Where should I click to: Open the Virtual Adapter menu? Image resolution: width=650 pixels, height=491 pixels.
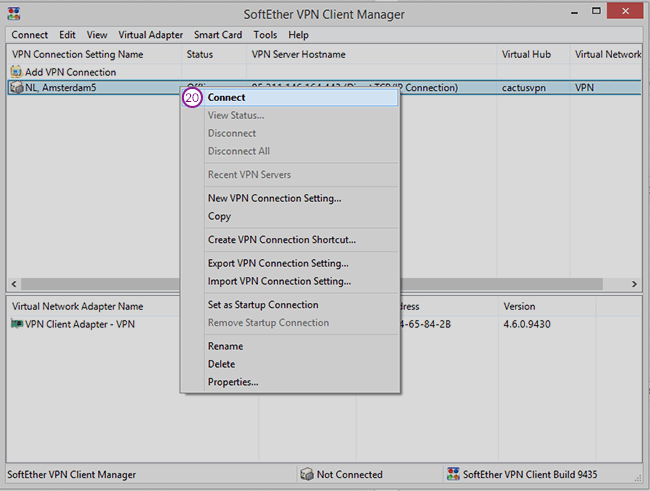click(150, 35)
